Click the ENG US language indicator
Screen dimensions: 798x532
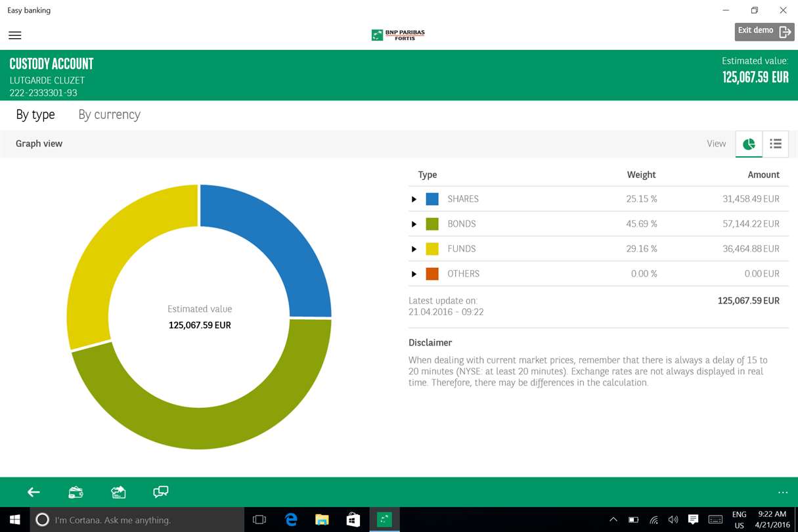click(x=739, y=520)
